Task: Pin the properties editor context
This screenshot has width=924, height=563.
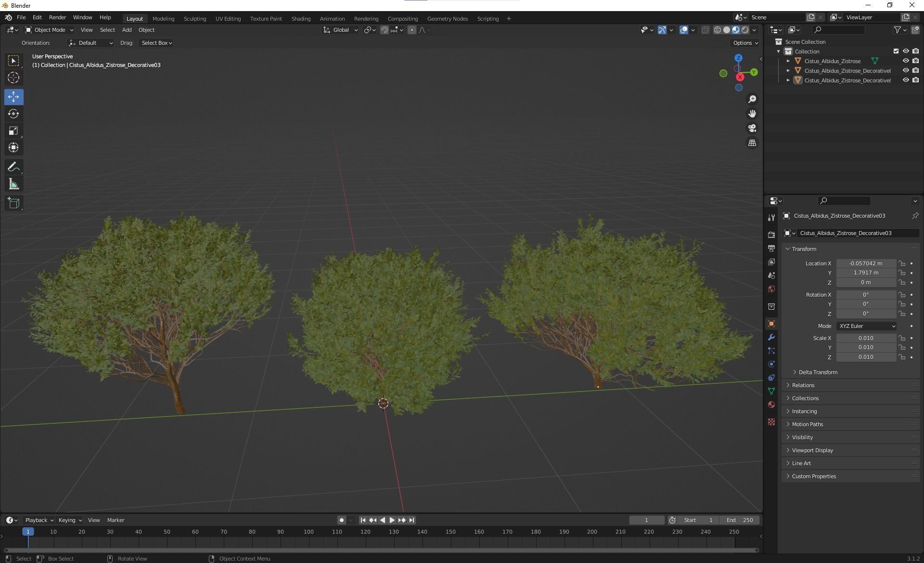Action: point(915,216)
